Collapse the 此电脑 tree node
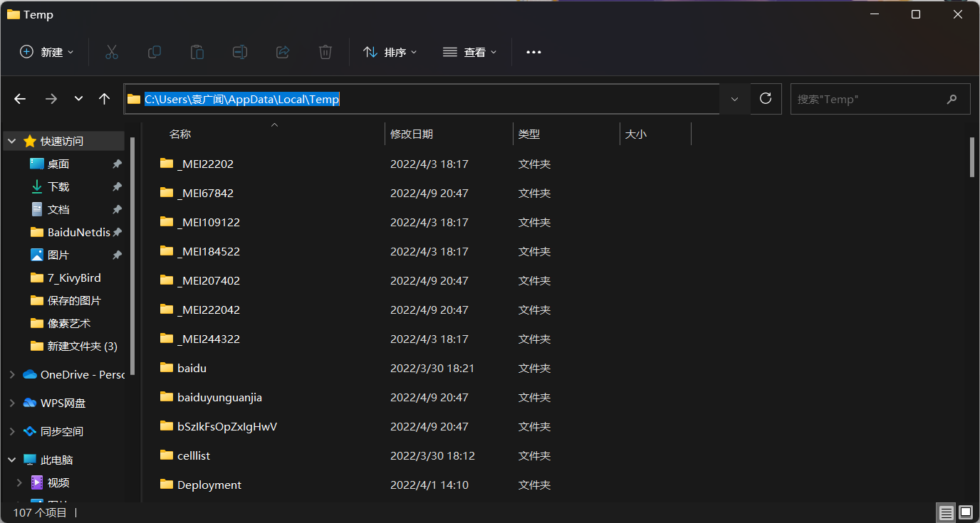This screenshot has width=980, height=523. click(x=12, y=460)
